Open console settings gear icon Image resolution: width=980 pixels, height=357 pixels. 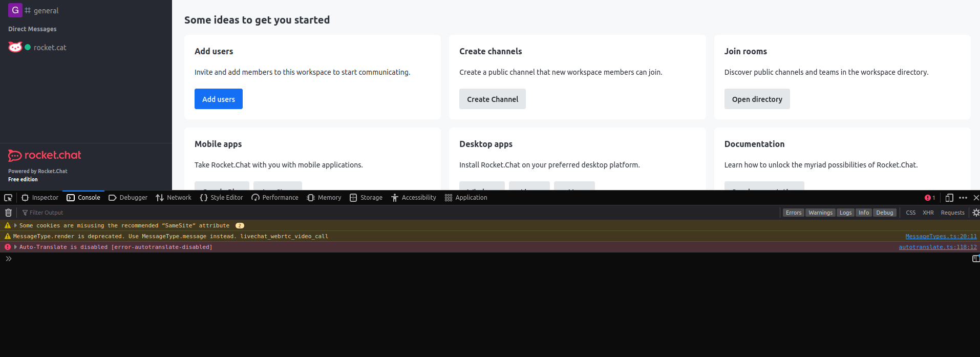976,213
